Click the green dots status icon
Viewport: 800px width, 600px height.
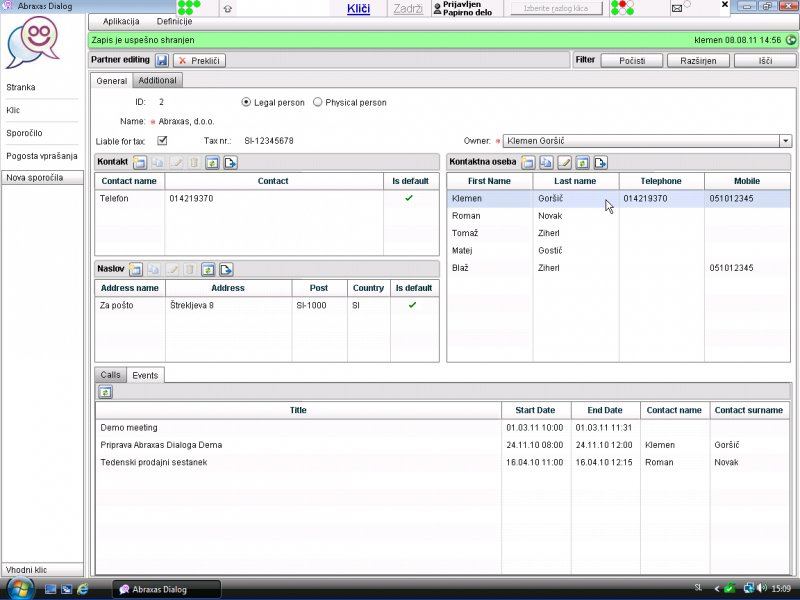(189, 7)
